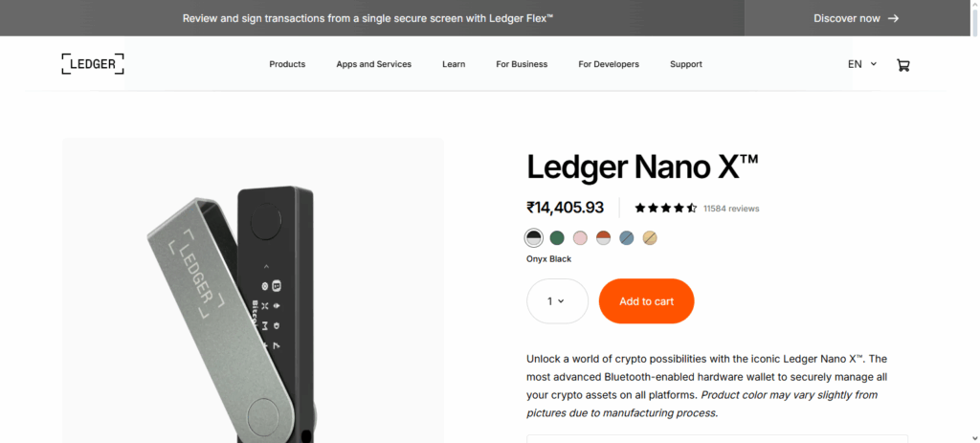Click the Discover now arrow icon
980x443 pixels.
tap(893, 18)
